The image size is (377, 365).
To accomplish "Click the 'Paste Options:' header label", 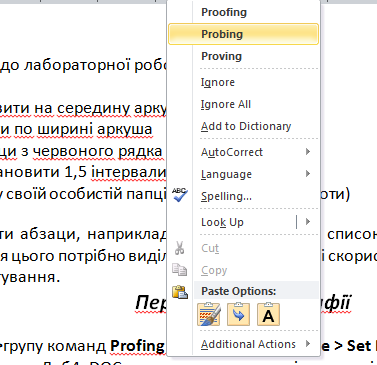I will [239, 291].
